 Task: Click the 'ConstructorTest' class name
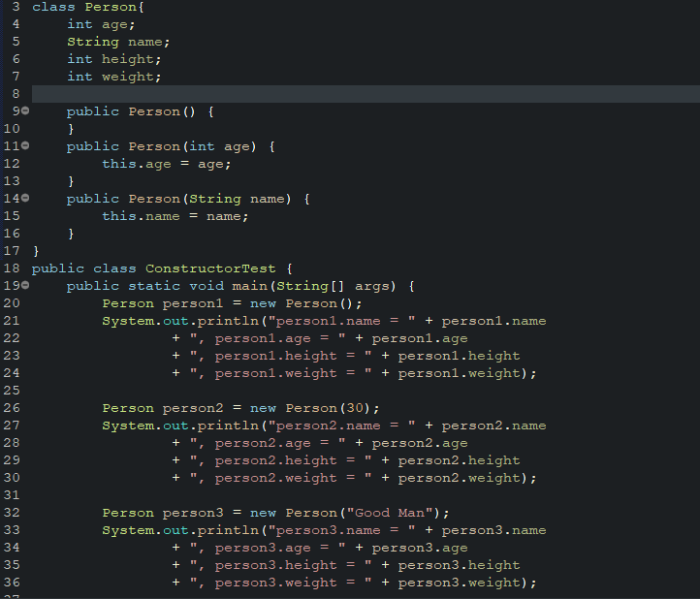point(210,268)
